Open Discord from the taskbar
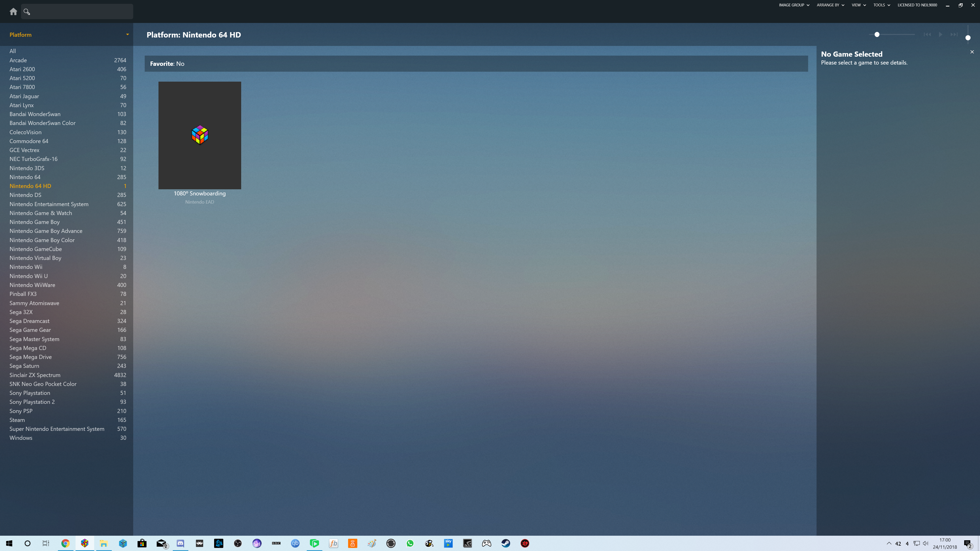 [180, 543]
